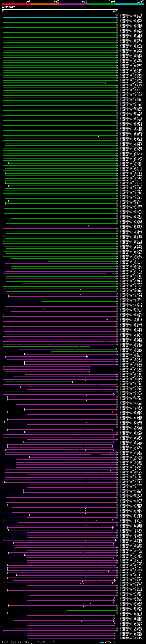Screen dimensions: 146x644
Task: Click label UniRef100_Q9FPJ2
Action: click(131, 118)
